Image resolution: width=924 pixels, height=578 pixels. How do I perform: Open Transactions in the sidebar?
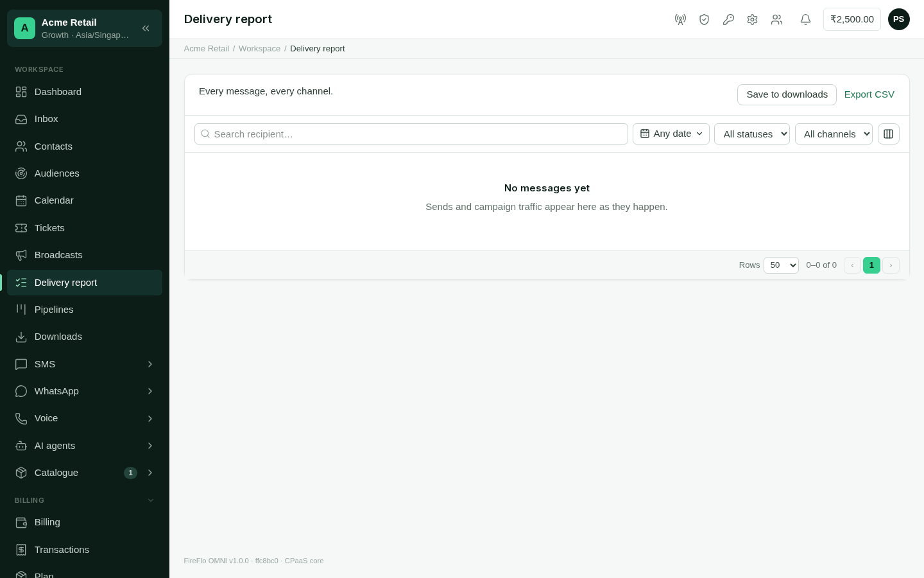coord(85,550)
